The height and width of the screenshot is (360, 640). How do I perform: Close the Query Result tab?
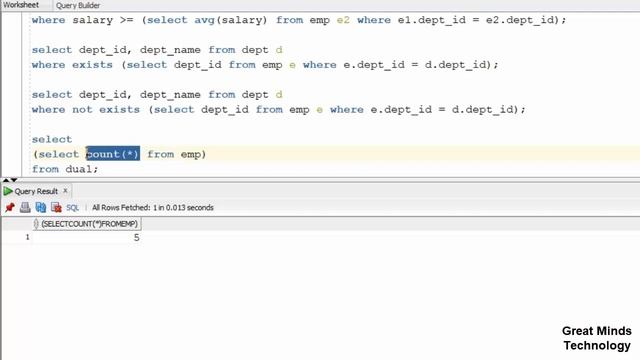[x=65, y=191]
